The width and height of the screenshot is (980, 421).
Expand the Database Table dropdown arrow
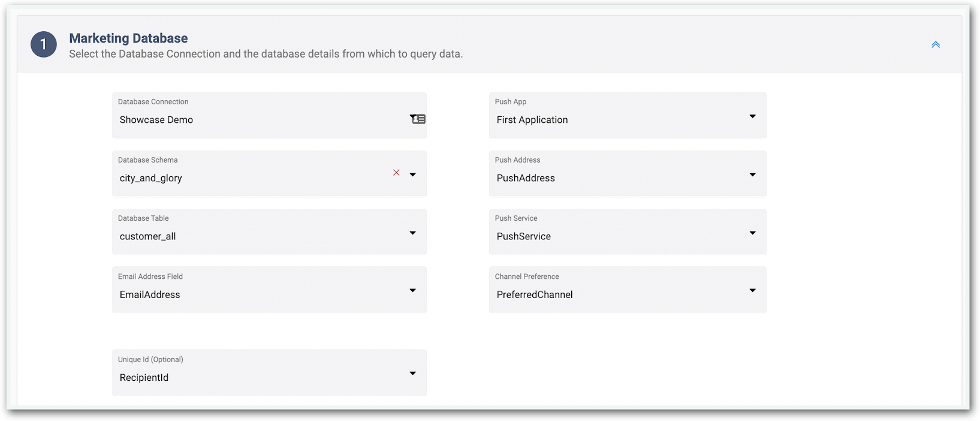point(413,233)
